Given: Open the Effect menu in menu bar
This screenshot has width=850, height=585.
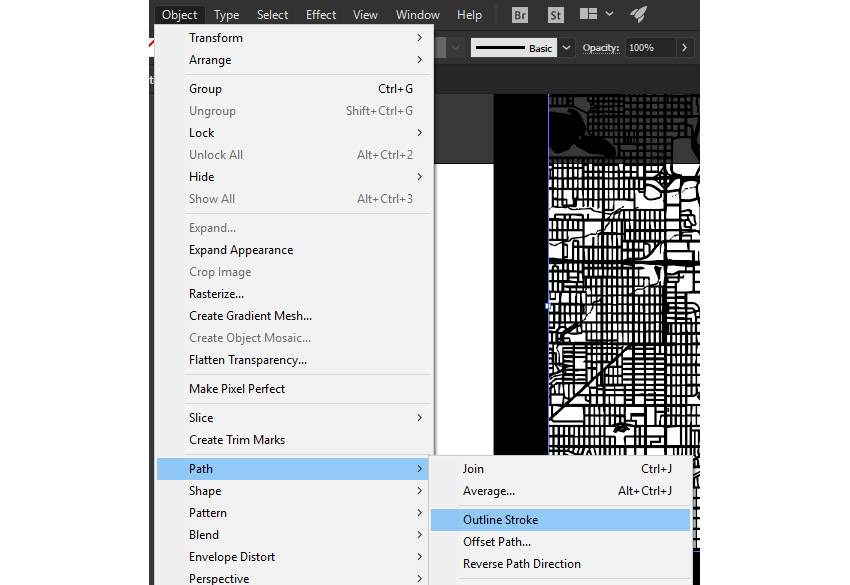Looking at the screenshot, I should 321,15.
